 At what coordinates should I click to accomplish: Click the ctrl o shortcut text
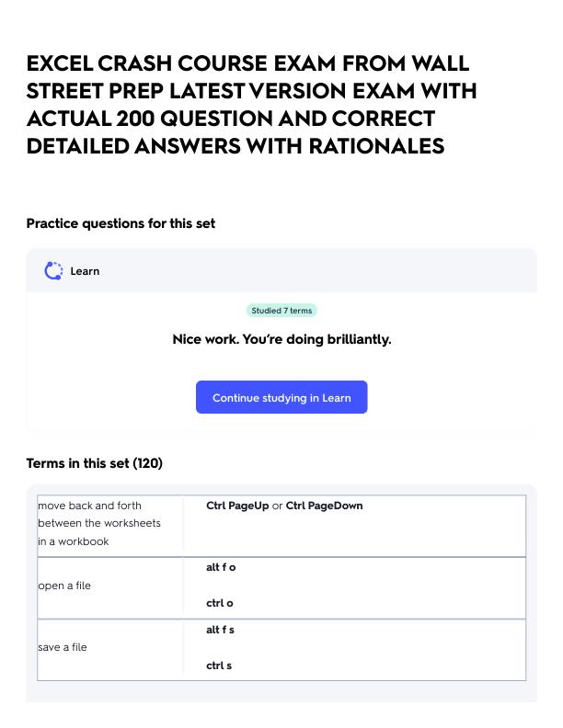[x=220, y=603]
